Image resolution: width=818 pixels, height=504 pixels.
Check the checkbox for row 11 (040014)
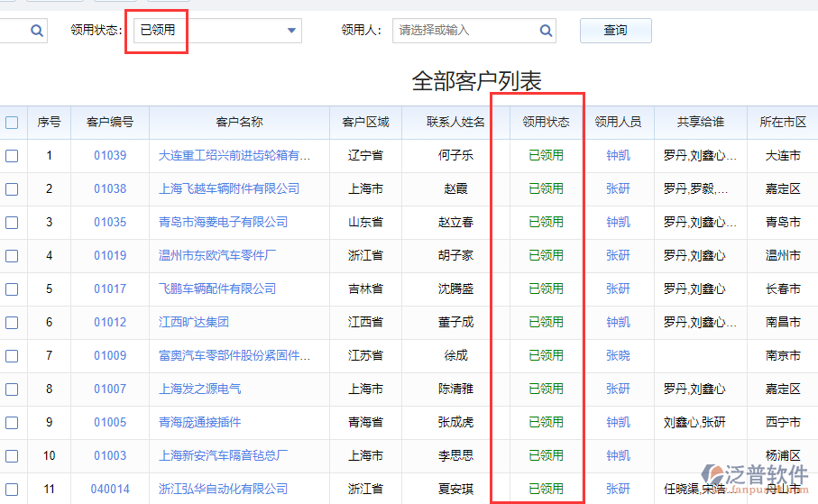[12, 490]
